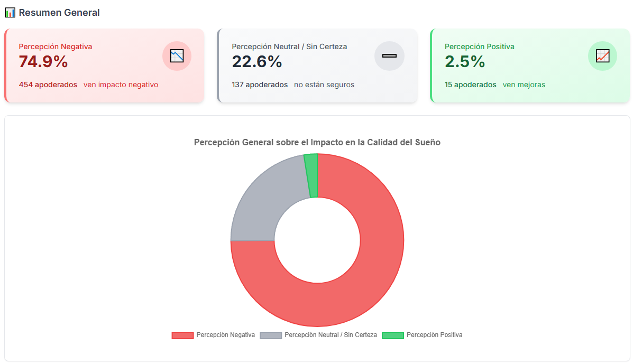Click the neutral minus sign icon
This screenshot has height=364, width=633.
(x=389, y=56)
